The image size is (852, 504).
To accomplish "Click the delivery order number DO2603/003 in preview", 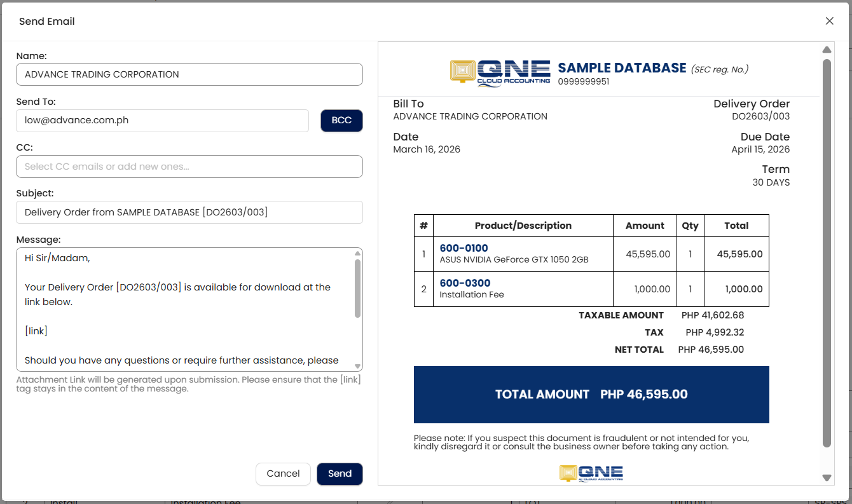I will 760,116.
